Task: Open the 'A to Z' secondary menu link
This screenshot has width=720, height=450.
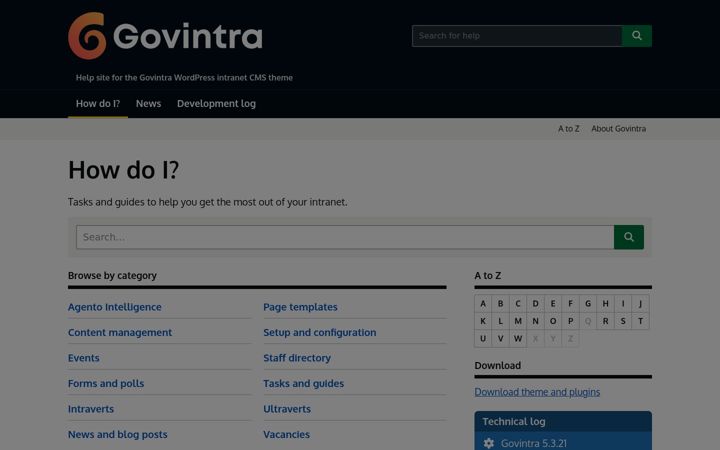Action: coord(568,129)
